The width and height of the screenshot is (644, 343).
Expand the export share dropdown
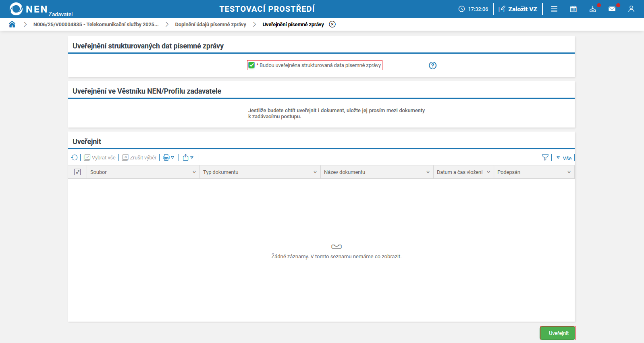[x=188, y=157]
